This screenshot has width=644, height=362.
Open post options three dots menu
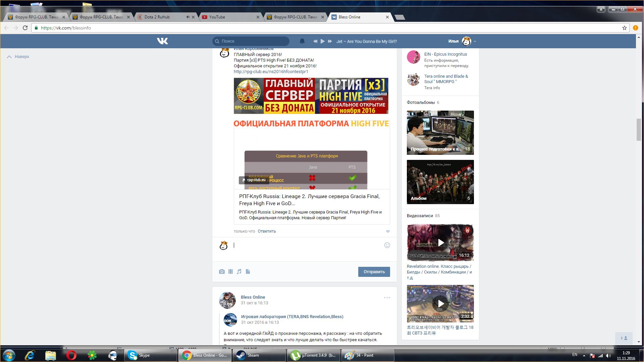387,298
